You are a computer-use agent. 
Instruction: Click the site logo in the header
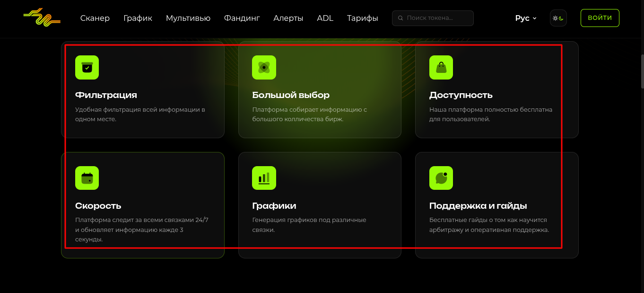tap(42, 18)
